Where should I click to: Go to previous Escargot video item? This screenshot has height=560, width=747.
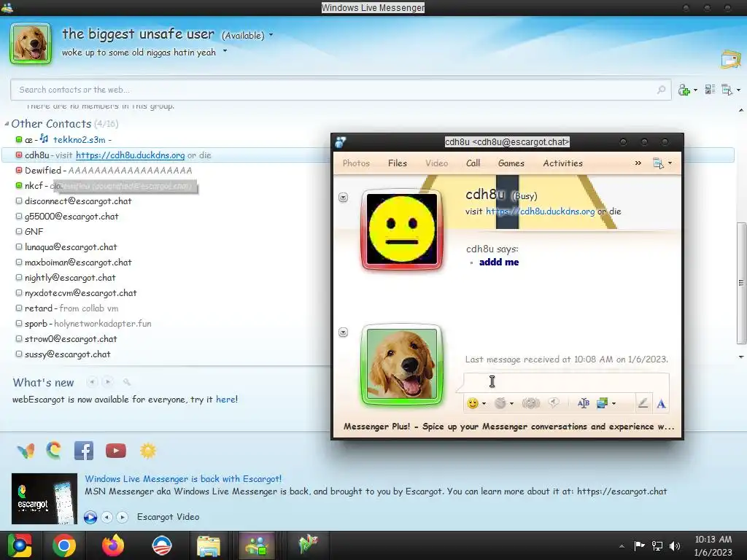coord(107,517)
